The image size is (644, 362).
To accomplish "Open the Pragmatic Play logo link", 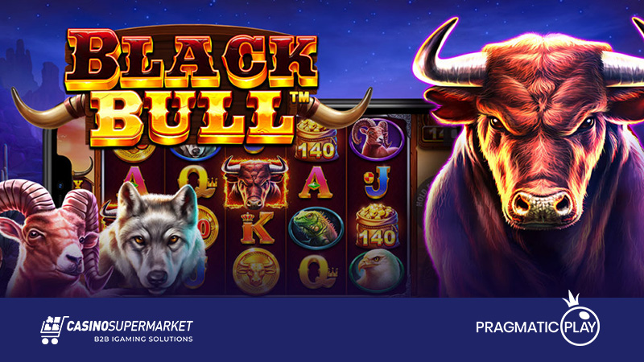I will tap(538, 319).
